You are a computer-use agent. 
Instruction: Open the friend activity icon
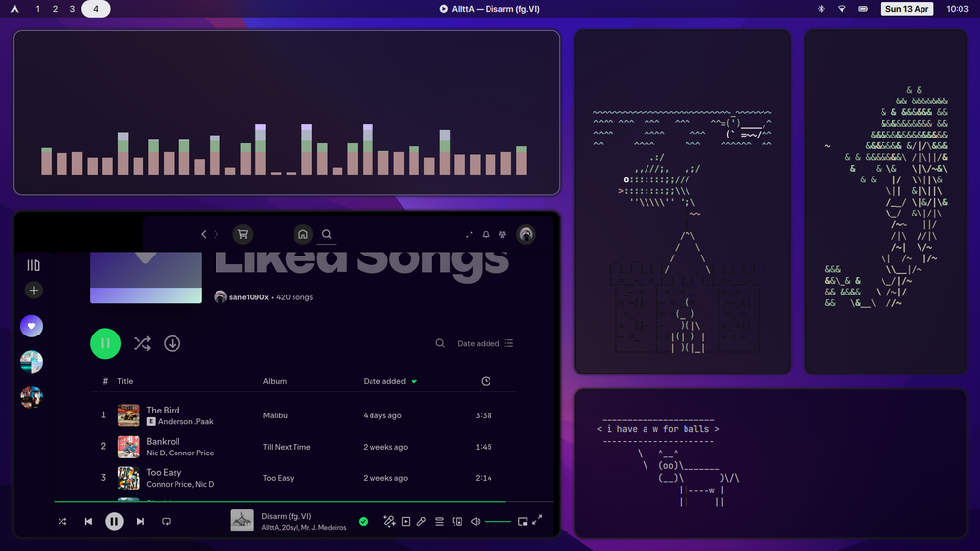tap(502, 234)
